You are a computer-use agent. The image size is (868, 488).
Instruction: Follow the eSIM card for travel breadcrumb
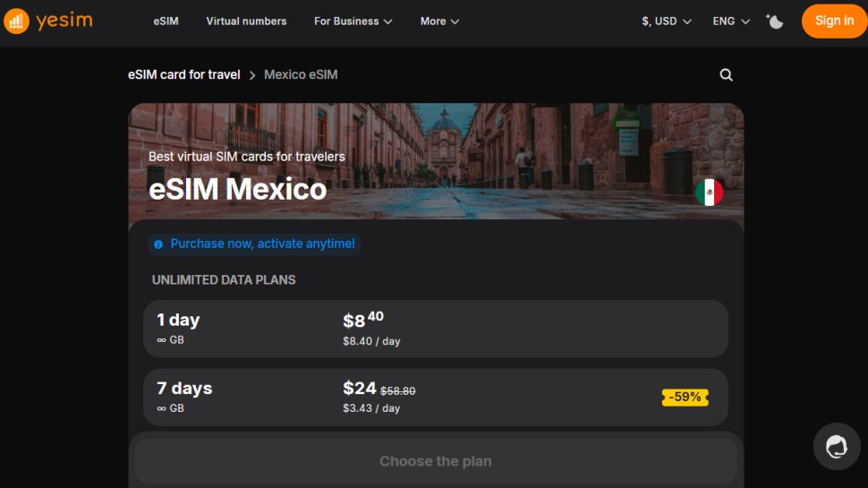tap(183, 75)
